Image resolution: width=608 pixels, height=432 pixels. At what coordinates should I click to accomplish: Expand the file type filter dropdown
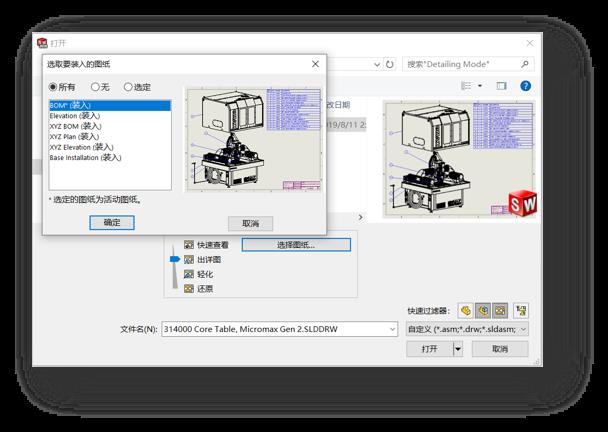pyautogui.click(x=523, y=329)
